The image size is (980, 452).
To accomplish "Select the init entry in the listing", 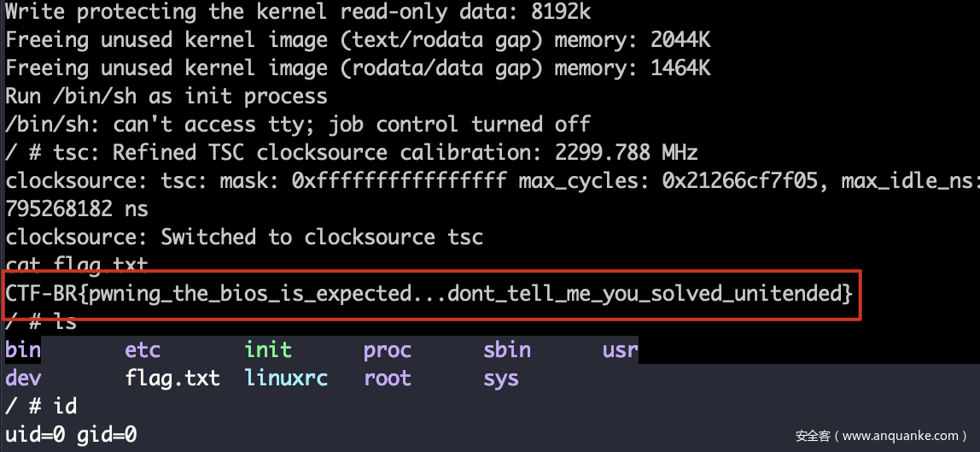I will (268, 350).
